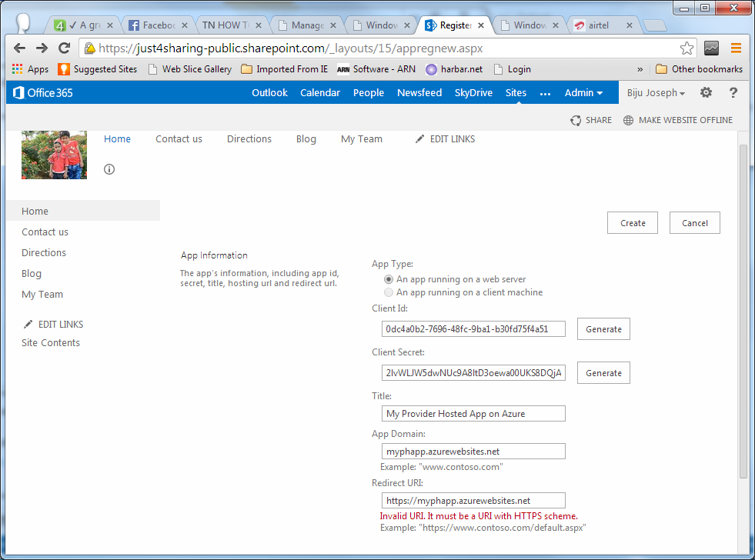Open the help question mark

tap(733, 92)
